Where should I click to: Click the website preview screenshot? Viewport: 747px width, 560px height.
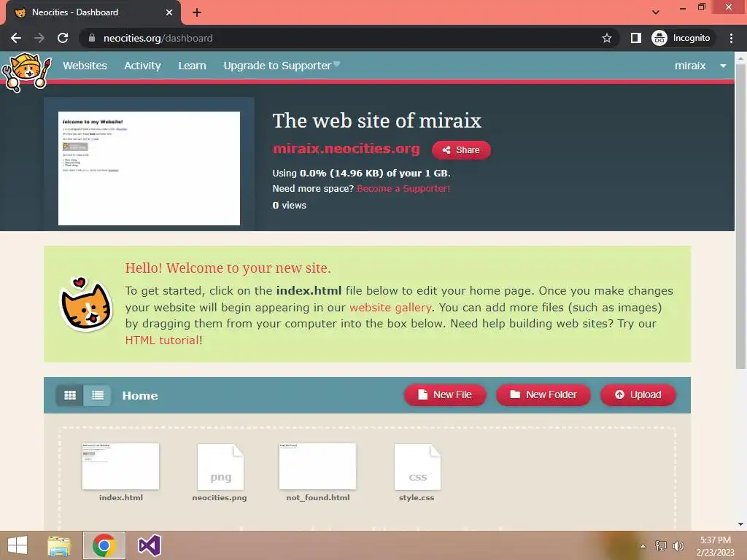[x=149, y=168]
